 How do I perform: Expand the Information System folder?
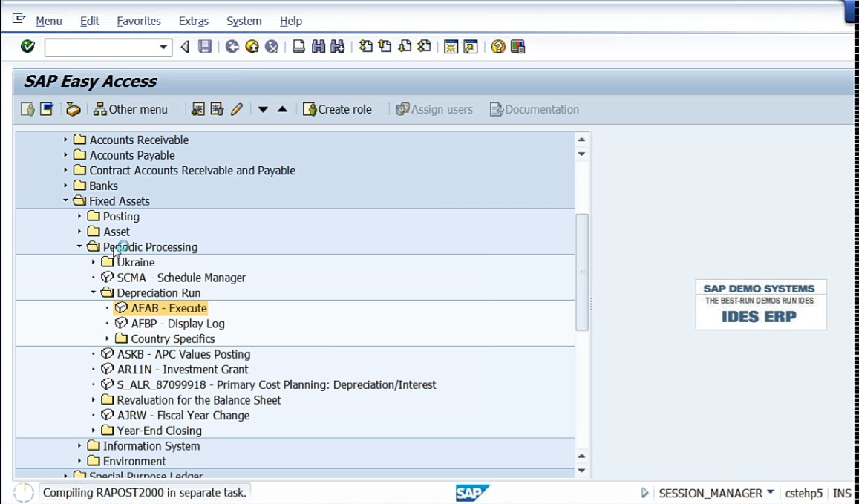tap(79, 446)
